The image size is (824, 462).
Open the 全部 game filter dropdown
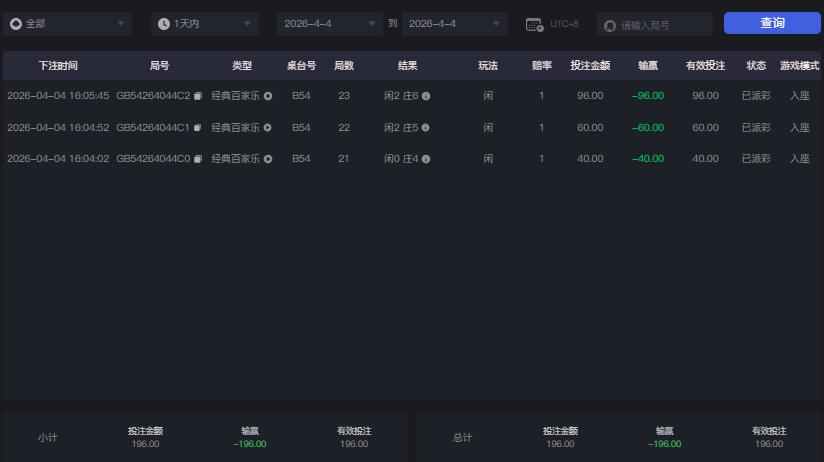pos(67,24)
